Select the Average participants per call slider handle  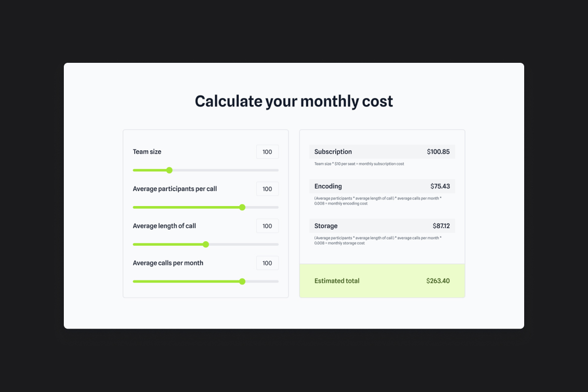[x=242, y=207]
